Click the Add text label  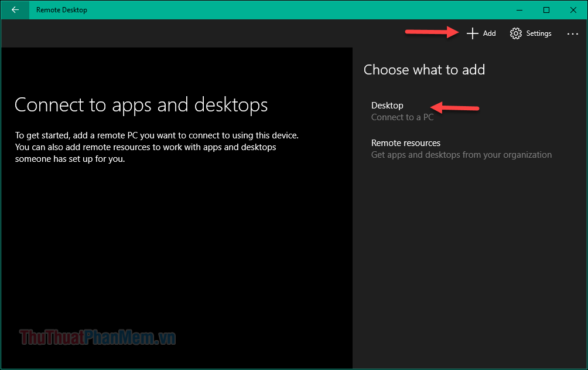[489, 33]
